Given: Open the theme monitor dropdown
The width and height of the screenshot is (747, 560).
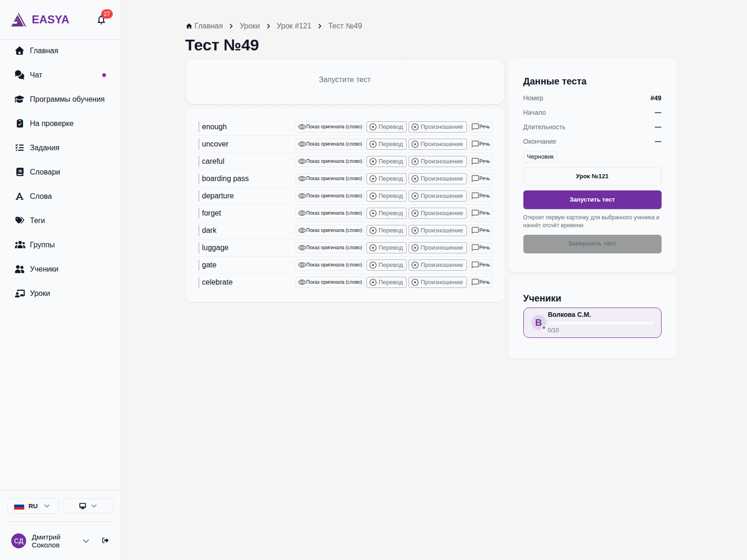Looking at the screenshot, I should pos(88,506).
